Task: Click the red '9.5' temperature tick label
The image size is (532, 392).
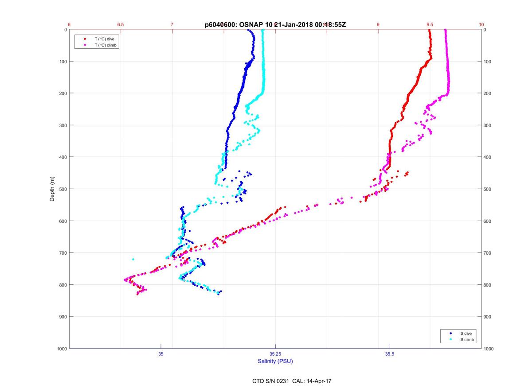Action: coord(430,25)
